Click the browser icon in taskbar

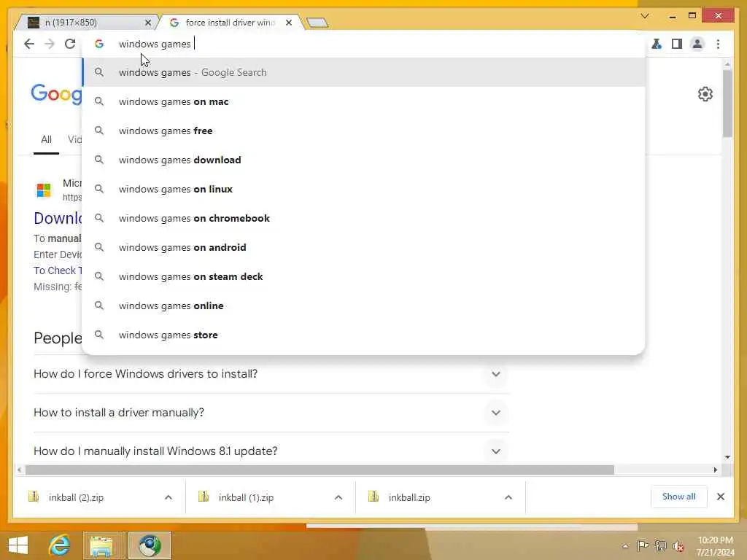(150, 545)
